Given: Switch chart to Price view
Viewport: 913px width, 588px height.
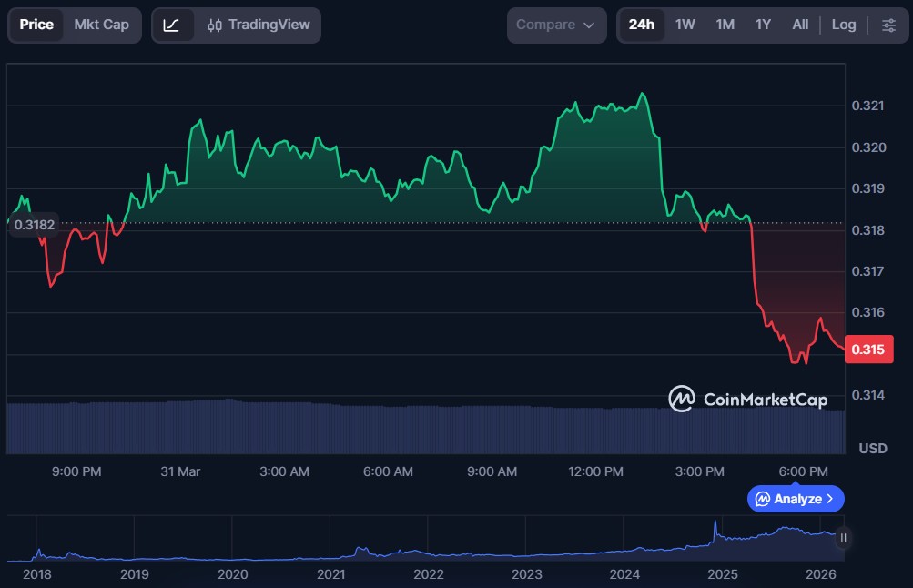Looking at the screenshot, I should pyautogui.click(x=36, y=25).
